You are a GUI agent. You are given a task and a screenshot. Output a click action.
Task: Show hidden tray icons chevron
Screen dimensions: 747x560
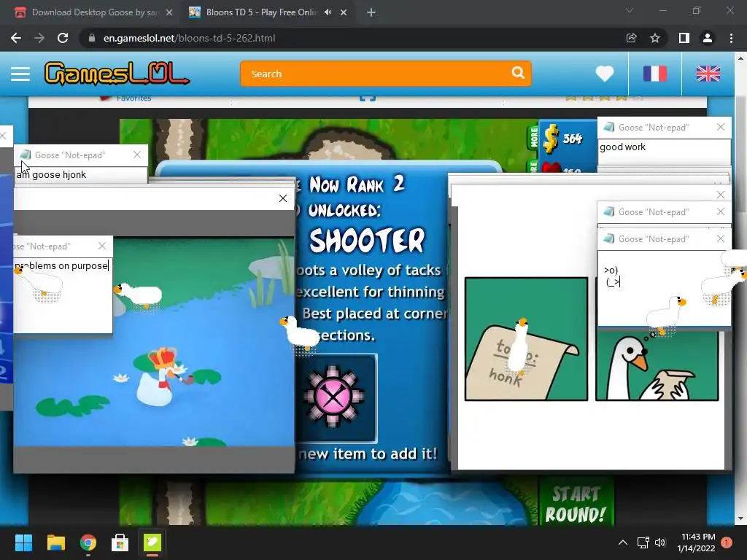(623, 542)
